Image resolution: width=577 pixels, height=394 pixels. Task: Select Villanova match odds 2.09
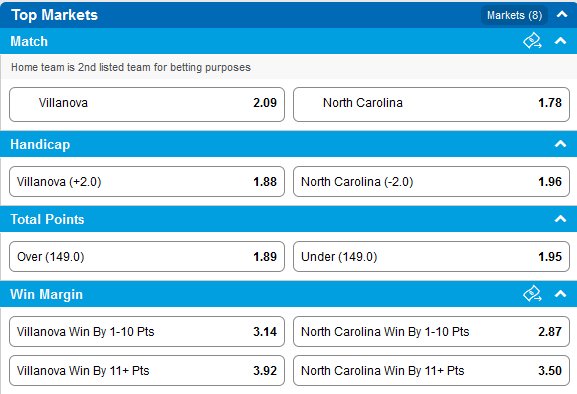click(147, 104)
